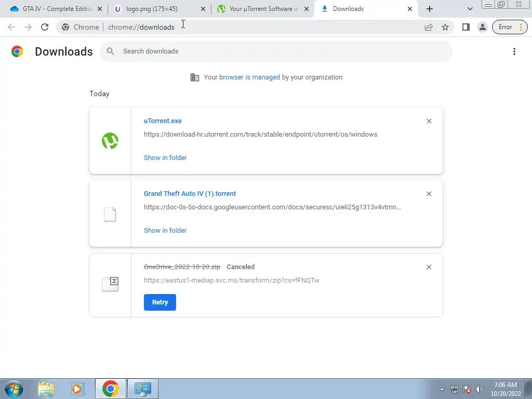Remove uTorrent.exe from the list
Screen dimensions: 532x399
429,121
